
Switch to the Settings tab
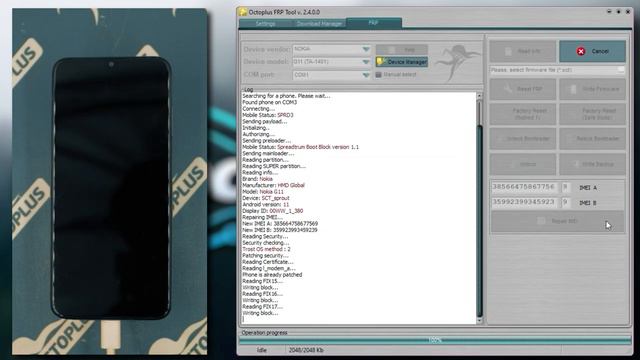[x=265, y=24]
